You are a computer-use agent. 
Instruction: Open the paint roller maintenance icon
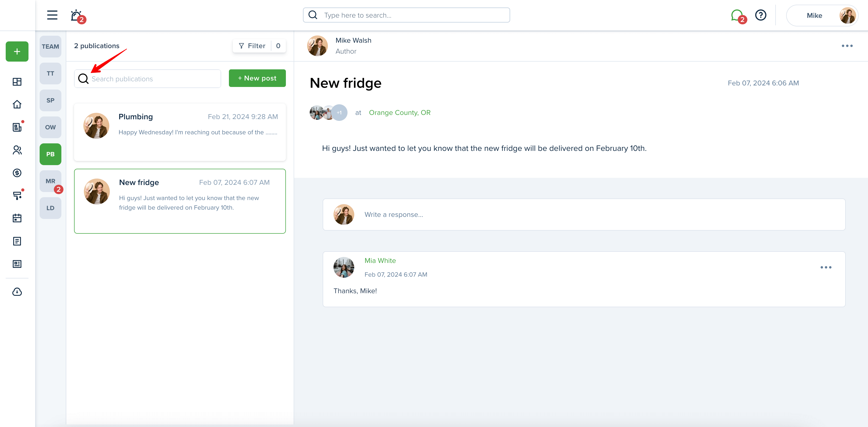(17, 195)
